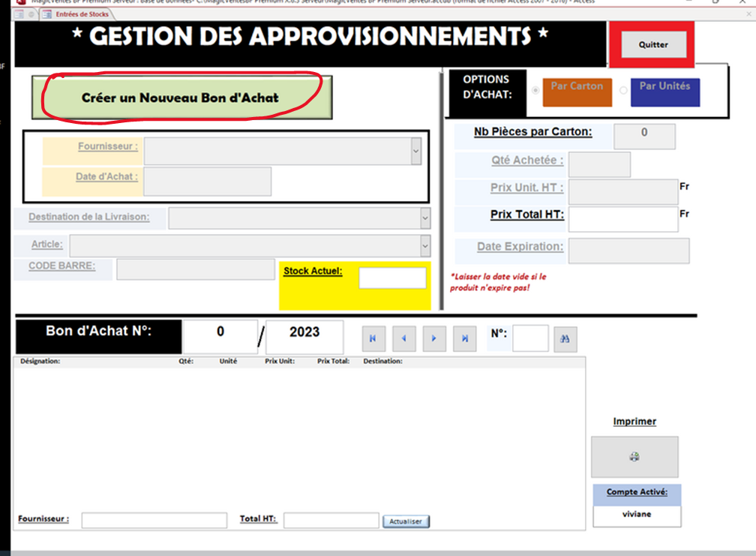
Task: Click the Date d'Achat input field
Action: [207, 182]
